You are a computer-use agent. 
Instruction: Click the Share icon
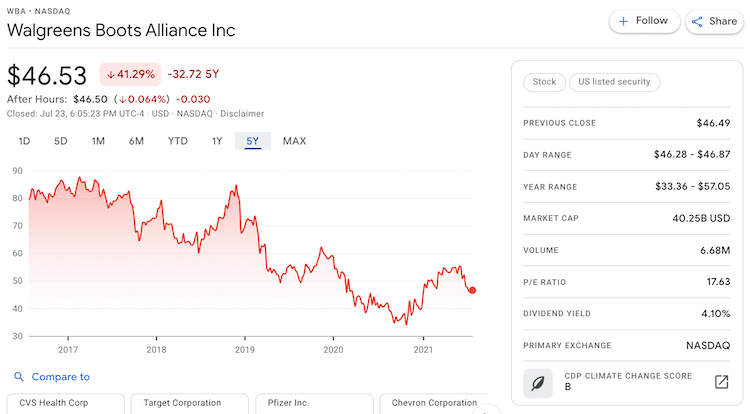(x=698, y=21)
